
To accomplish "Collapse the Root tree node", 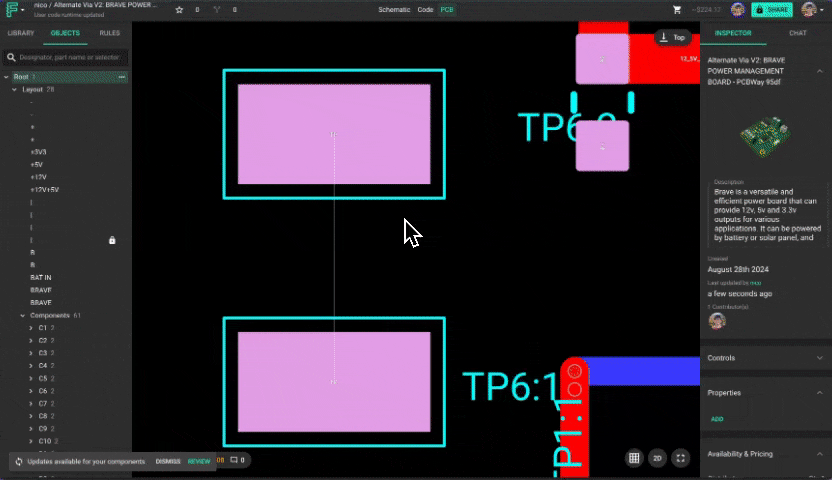I will coord(6,77).
